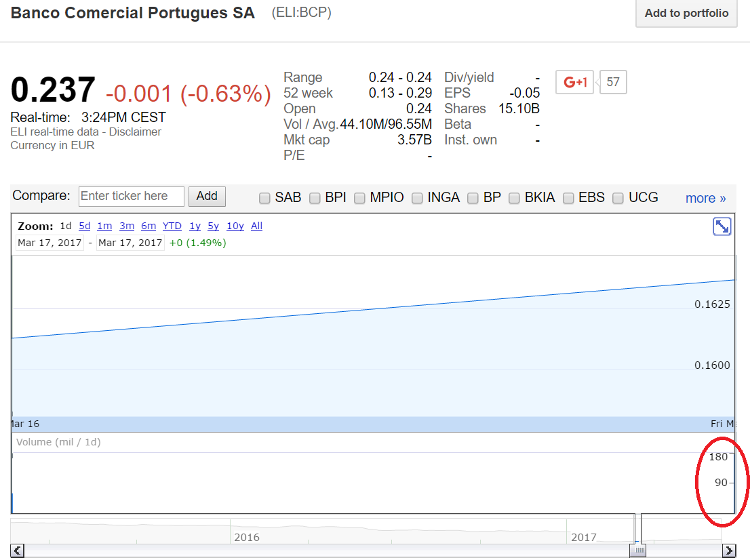Screen dimensions: 750x560
Task: Set chart zoom to YTD
Action: click(x=172, y=226)
